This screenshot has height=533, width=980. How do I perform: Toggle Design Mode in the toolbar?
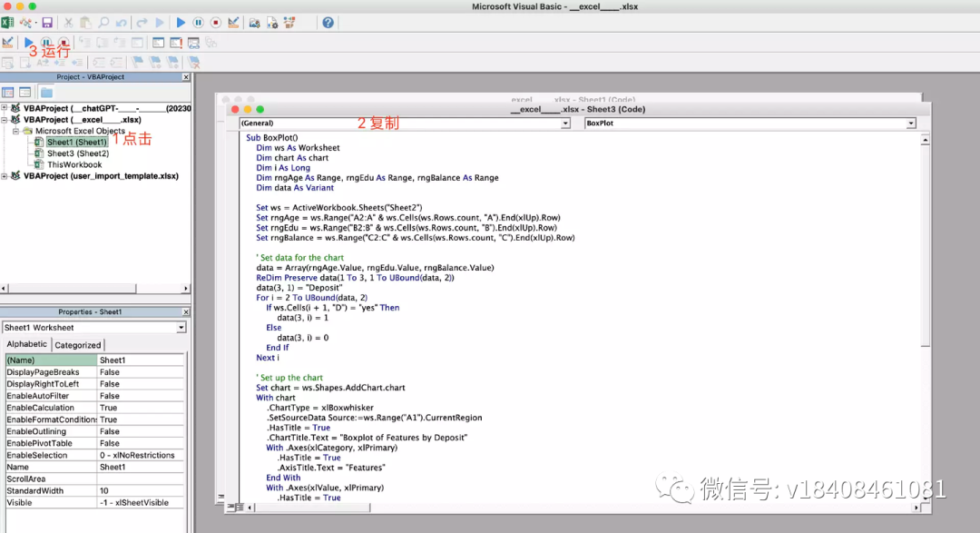click(231, 22)
